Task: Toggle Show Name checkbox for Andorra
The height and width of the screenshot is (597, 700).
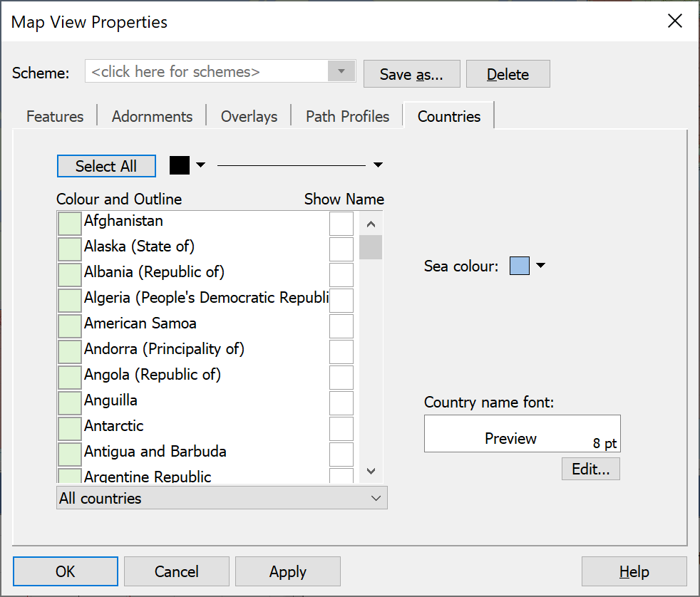Action: point(341,352)
